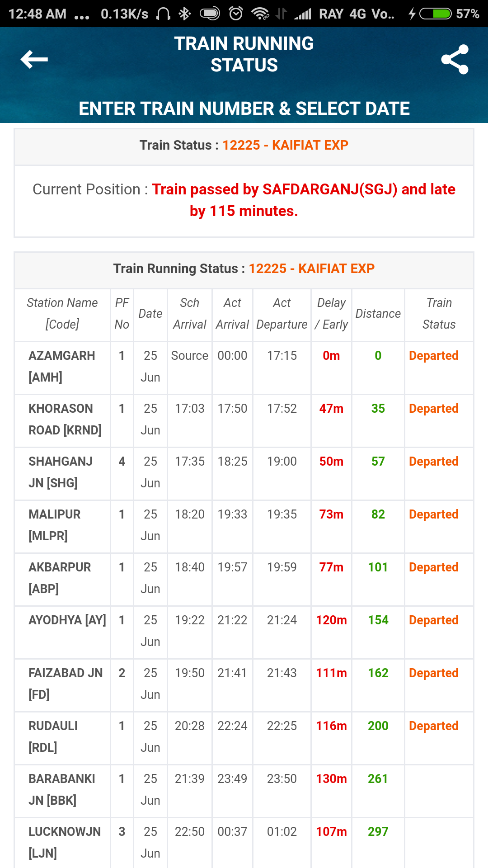Open the share icon
488x868 pixels.
tap(456, 59)
